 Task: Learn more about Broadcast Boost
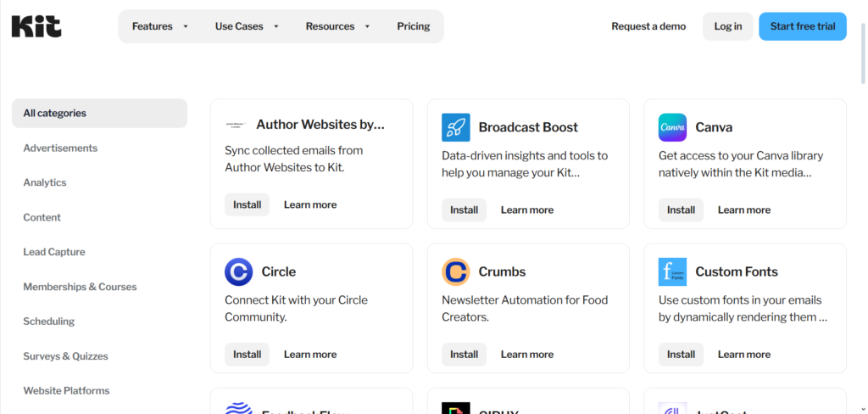527,210
